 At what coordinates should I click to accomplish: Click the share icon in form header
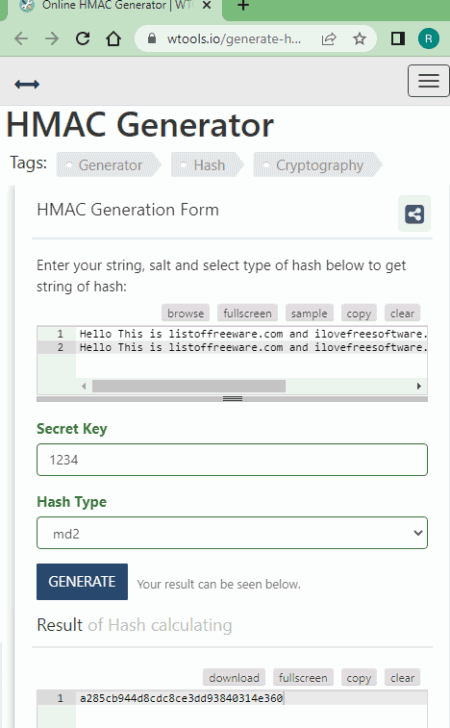pyautogui.click(x=414, y=214)
